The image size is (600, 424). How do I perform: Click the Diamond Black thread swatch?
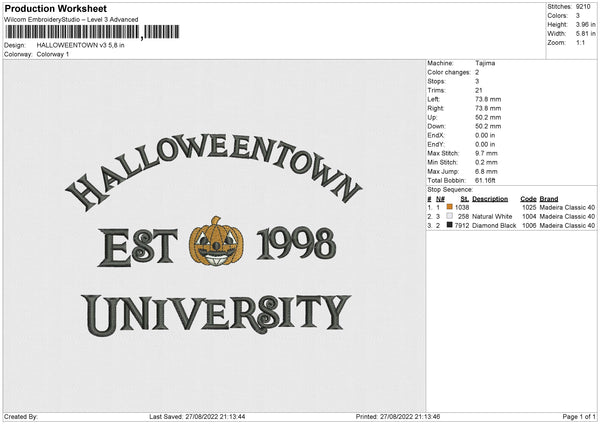pyautogui.click(x=450, y=225)
